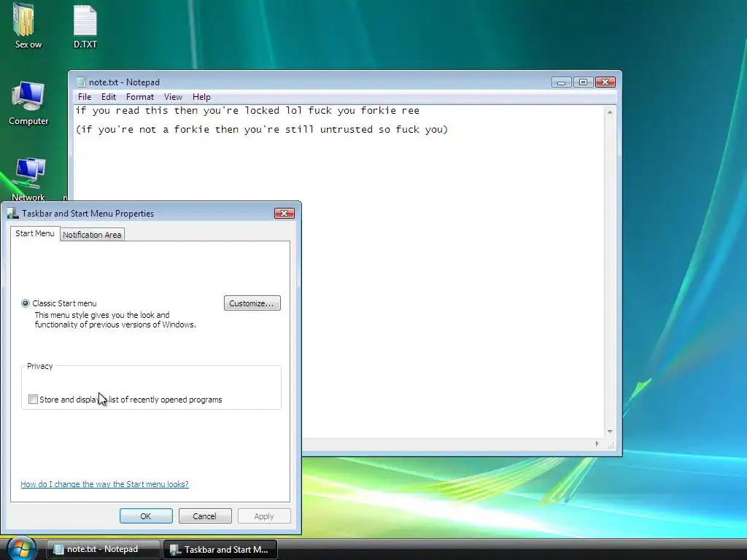Click OK in Taskbar Properties dialog
The width and height of the screenshot is (747, 560).
146,516
